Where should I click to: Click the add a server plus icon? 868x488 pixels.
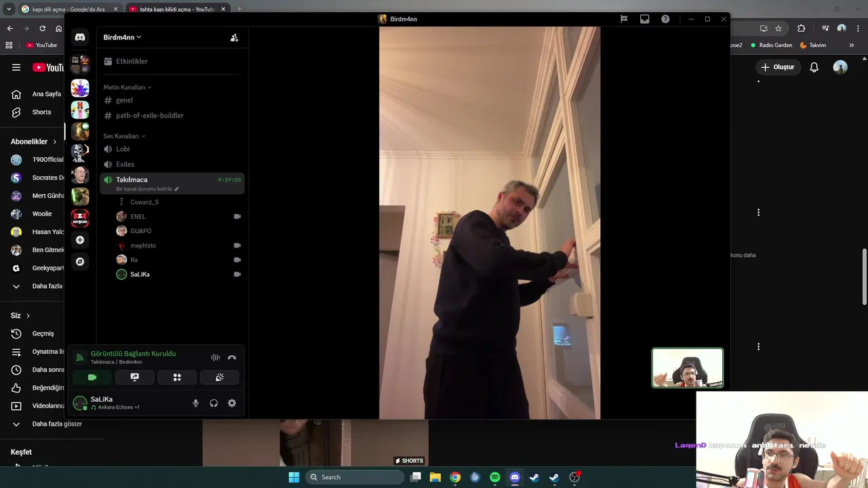[x=80, y=240]
